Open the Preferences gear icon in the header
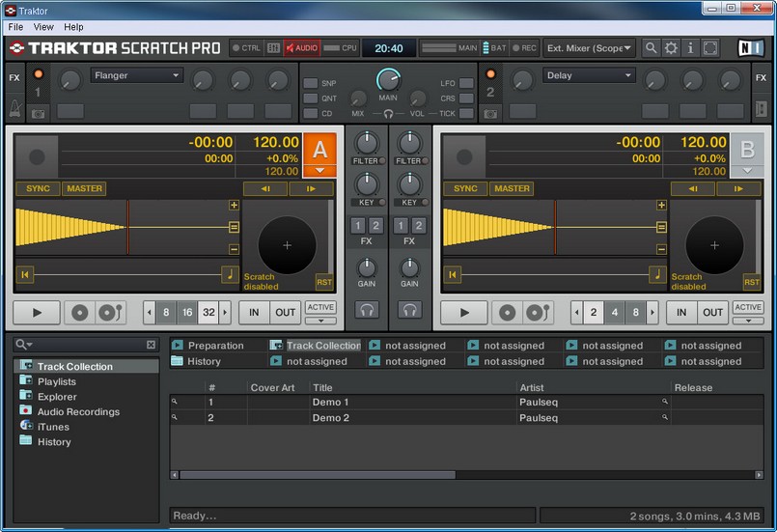Screen dimensions: 777x532 (x=671, y=47)
